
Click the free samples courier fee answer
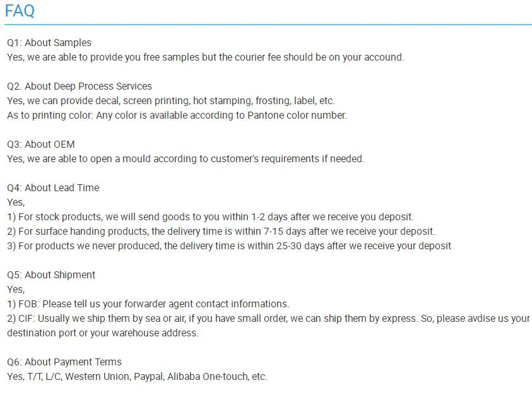click(x=206, y=57)
